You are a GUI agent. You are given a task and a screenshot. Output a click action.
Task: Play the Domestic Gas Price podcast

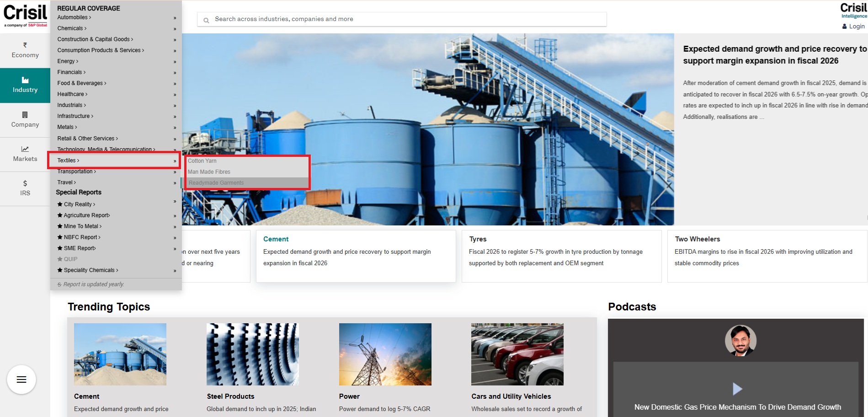(x=737, y=389)
